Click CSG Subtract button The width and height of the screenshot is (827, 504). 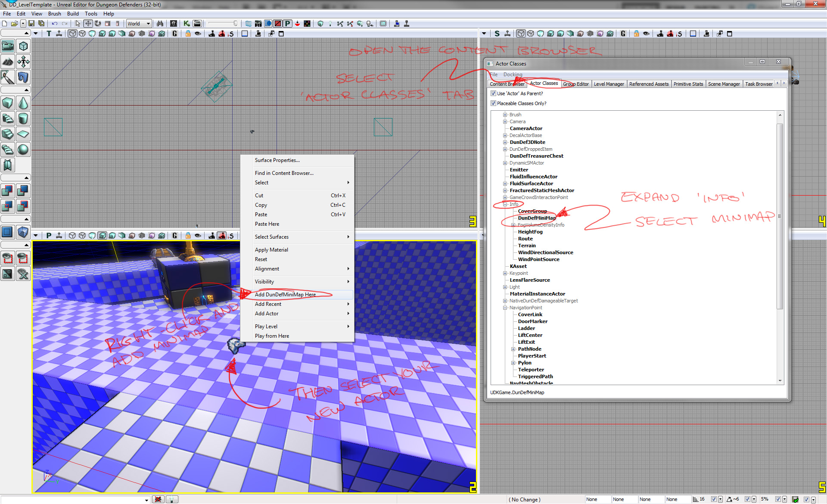(23, 191)
